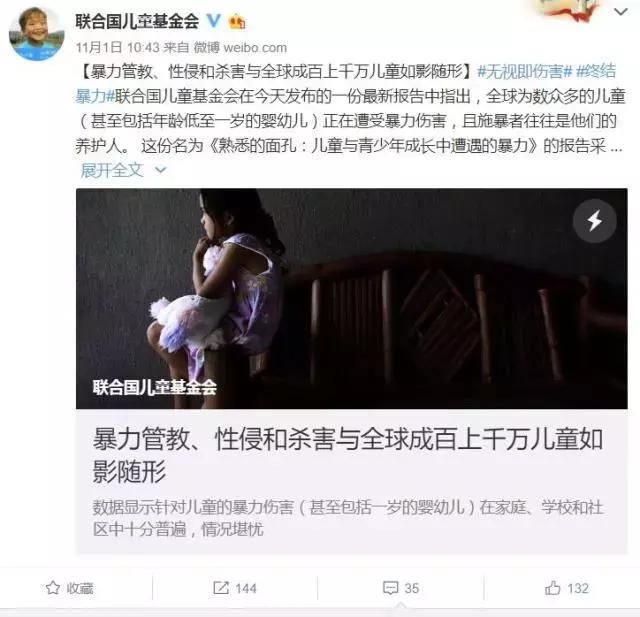Click the comment count 35
The width and height of the screenshot is (640, 617).
[x=411, y=588]
